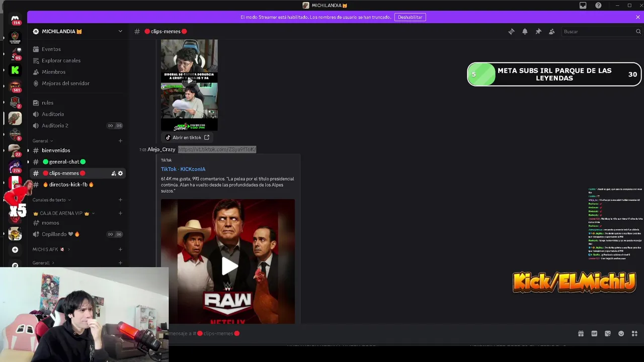Open the green Kick server icon
Screen dimensions: 644x362
click(15, 70)
